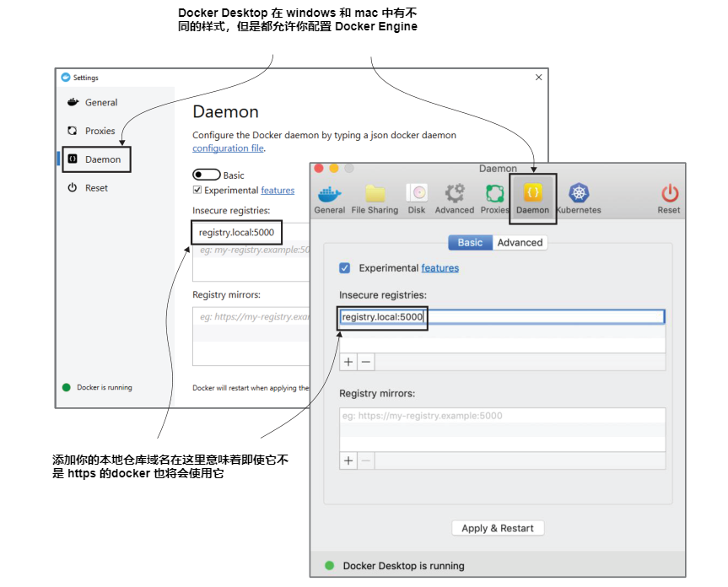Image resolution: width=728 pixels, height=587 pixels.
Task: Close the Windows Settings window
Action: 538,77
